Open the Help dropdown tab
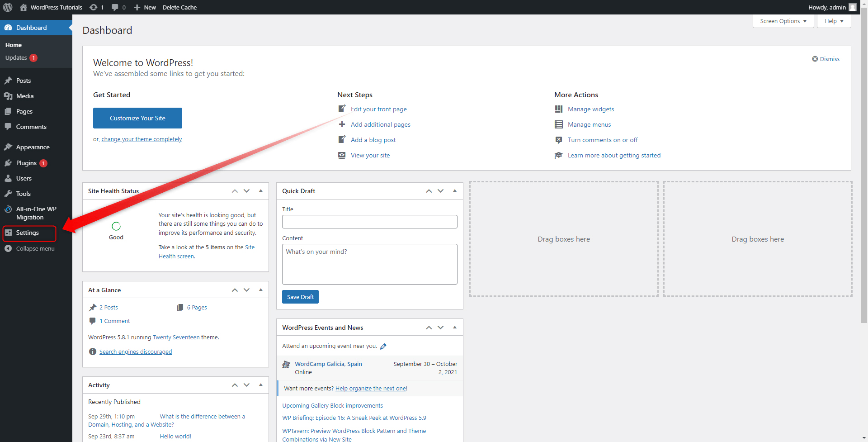Viewport: 868px width, 442px height. pyautogui.click(x=834, y=21)
